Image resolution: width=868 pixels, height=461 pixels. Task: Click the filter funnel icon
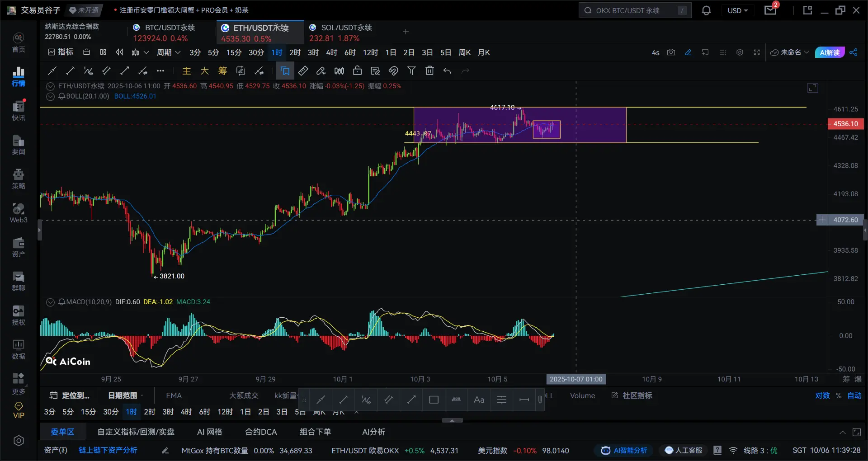[x=411, y=71]
